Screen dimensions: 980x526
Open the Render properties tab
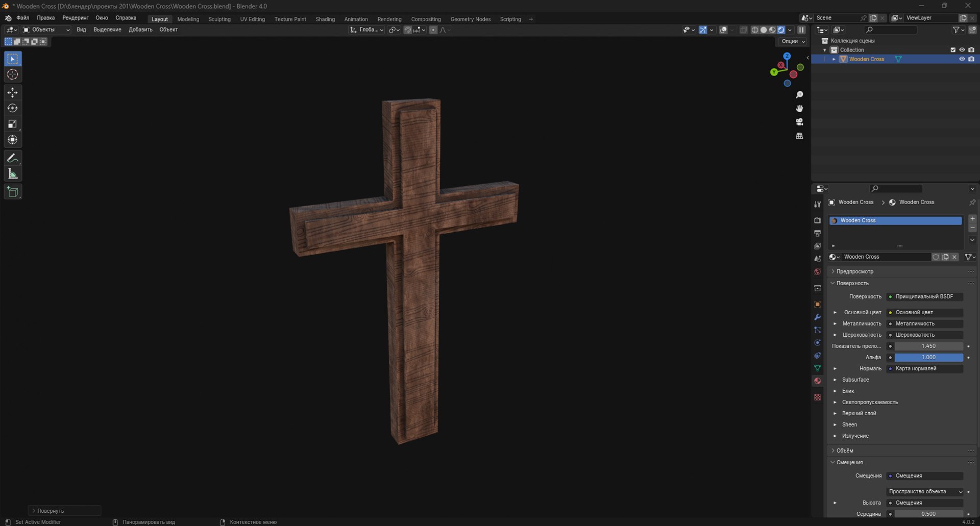pos(817,220)
